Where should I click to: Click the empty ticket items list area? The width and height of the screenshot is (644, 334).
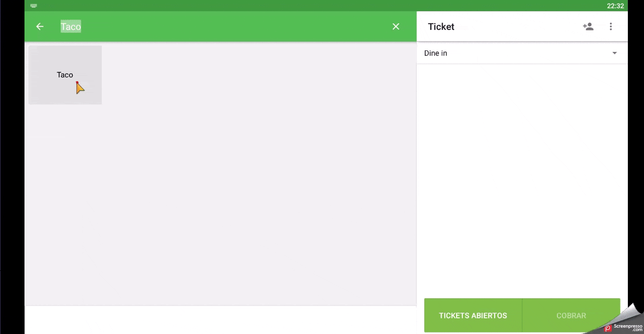pos(522,176)
